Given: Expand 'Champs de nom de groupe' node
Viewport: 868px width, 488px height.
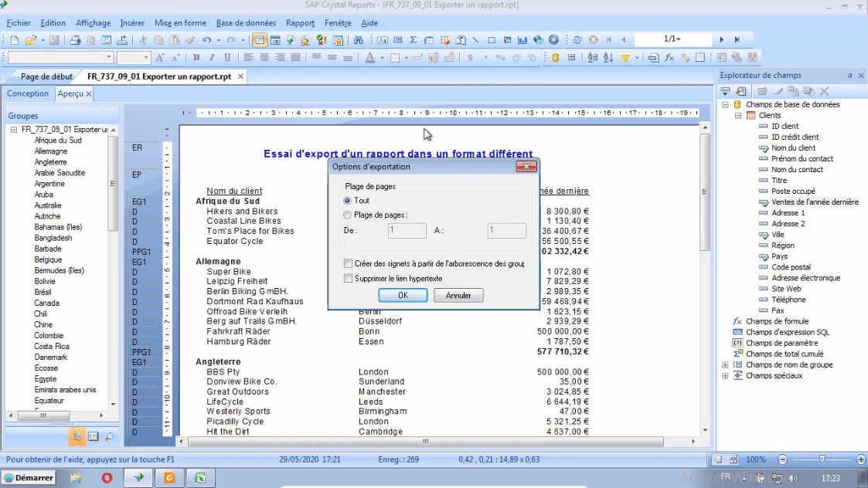Looking at the screenshot, I should (725, 365).
